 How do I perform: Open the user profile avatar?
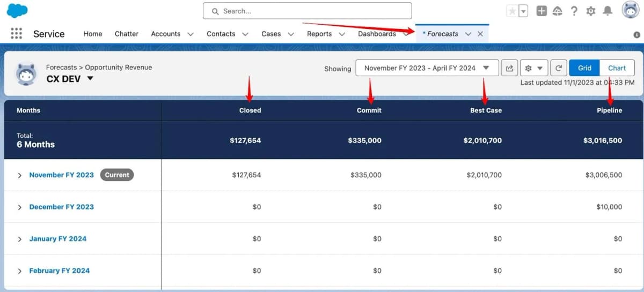point(630,10)
